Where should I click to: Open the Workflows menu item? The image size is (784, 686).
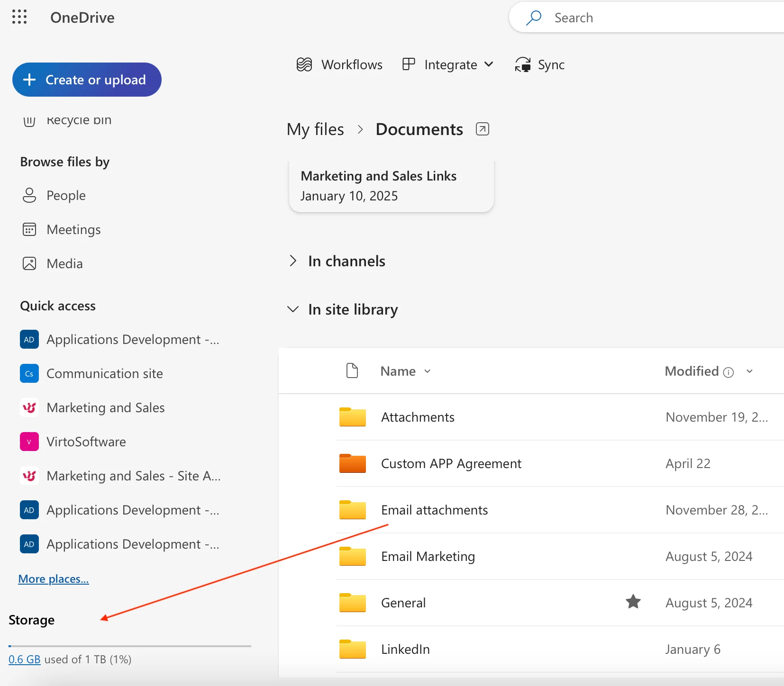tap(339, 64)
